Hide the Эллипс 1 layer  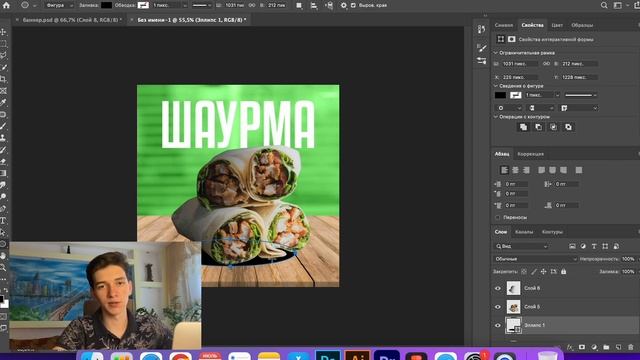(498, 325)
